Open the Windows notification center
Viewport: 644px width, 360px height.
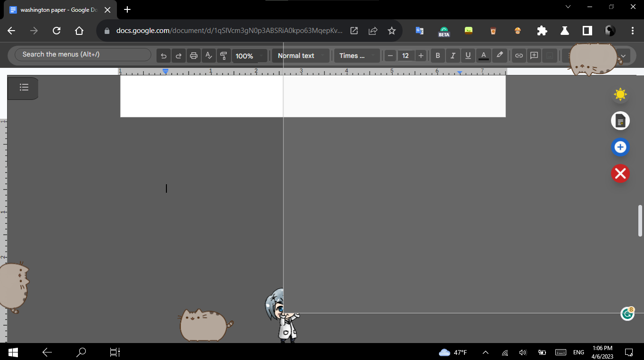629,352
